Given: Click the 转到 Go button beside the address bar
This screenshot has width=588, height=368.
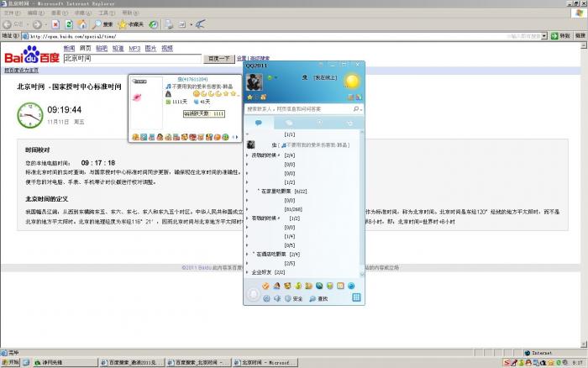Looking at the screenshot, I should (x=561, y=36).
